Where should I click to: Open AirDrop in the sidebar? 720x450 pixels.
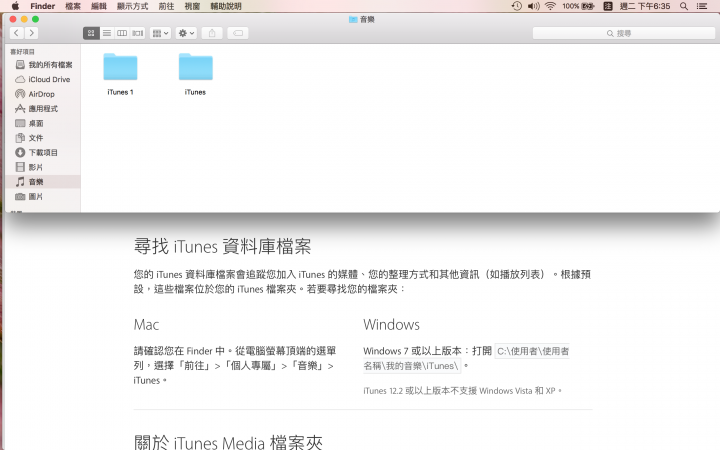pos(44,94)
